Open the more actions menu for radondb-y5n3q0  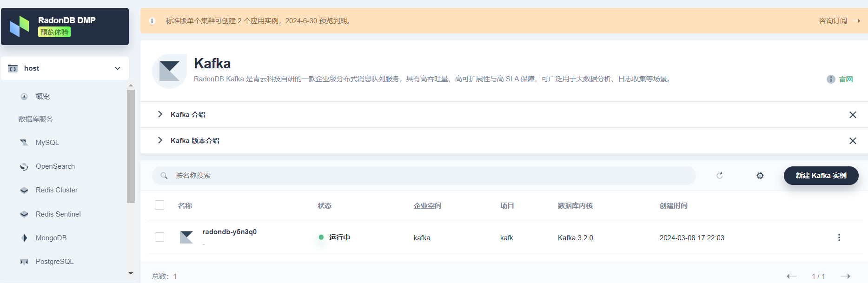(839, 237)
